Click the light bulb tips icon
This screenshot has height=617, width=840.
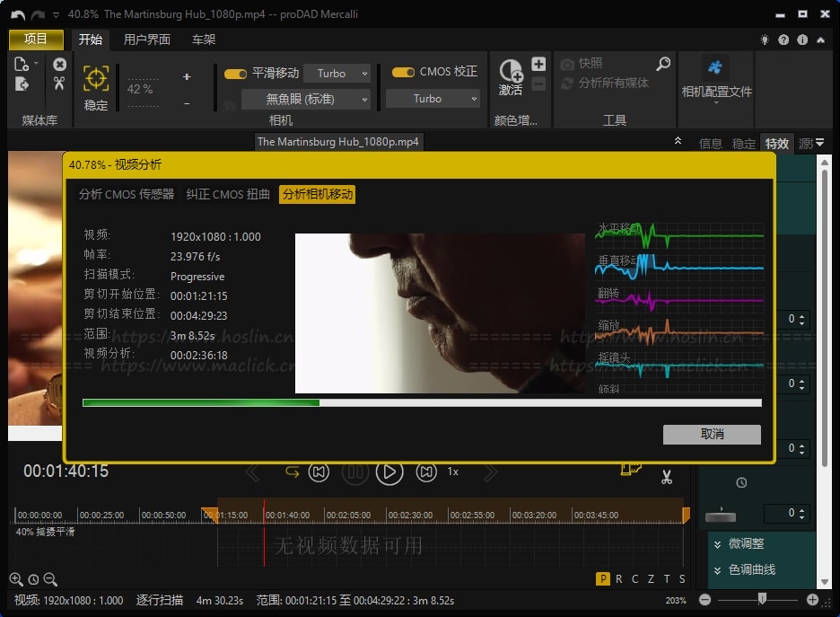(x=765, y=40)
